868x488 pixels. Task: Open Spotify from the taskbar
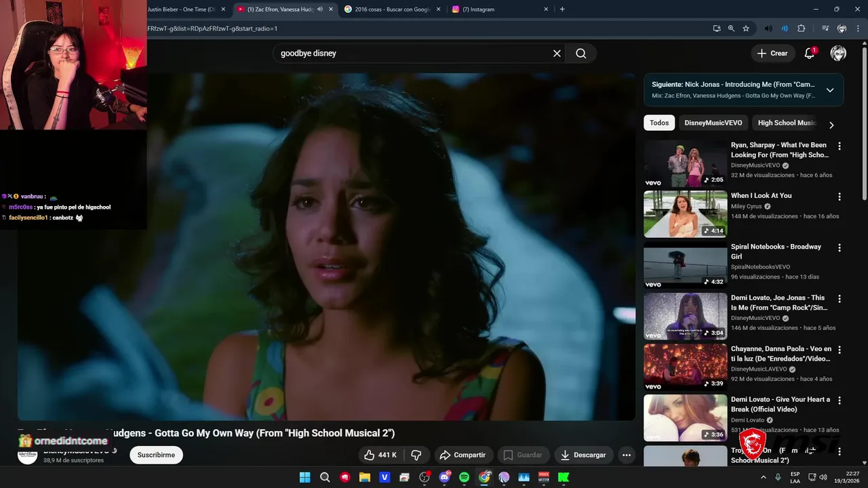coord(465,477)
